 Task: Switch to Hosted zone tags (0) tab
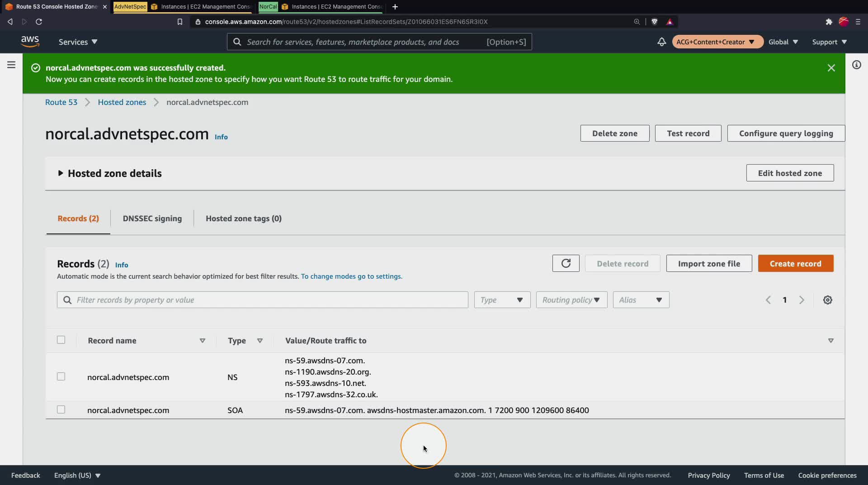coord(244,219)
